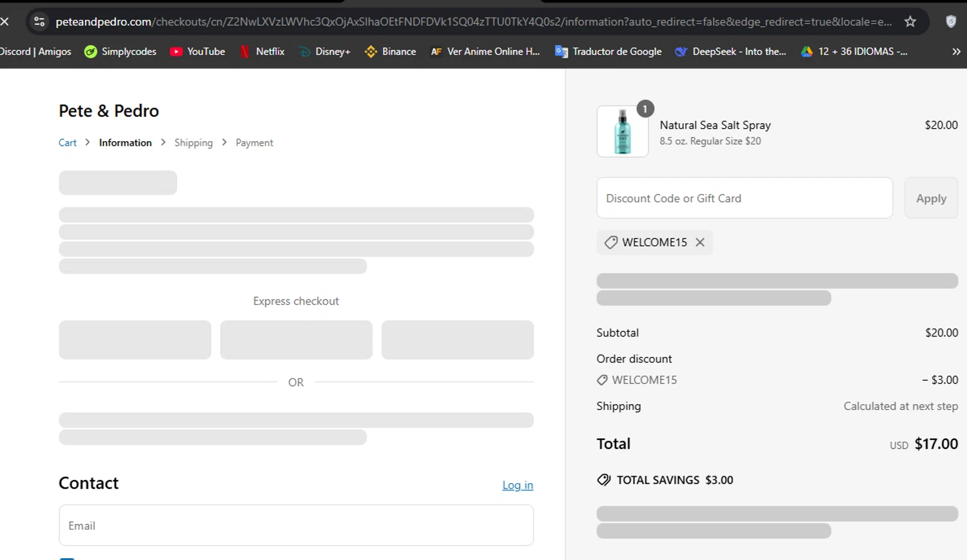
Task: Click the TOTAL SAVINGS tag icon
Action: click(603, 480)
